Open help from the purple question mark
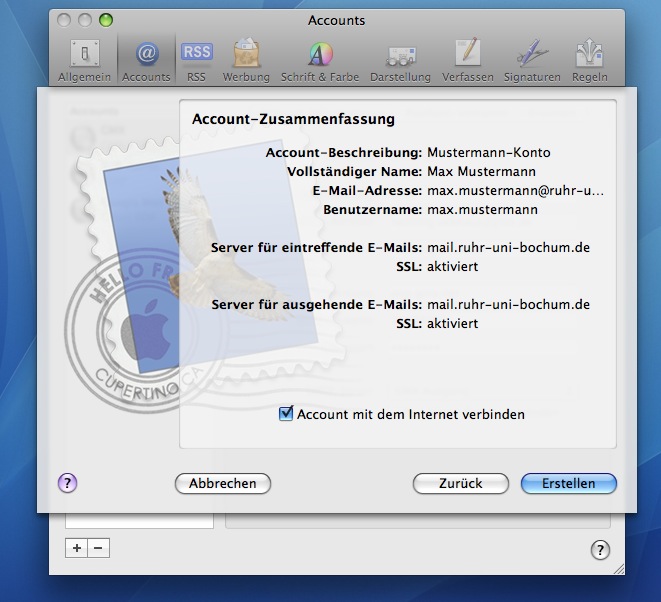Viewport: 661px width, 602px height. pos(67,483)
